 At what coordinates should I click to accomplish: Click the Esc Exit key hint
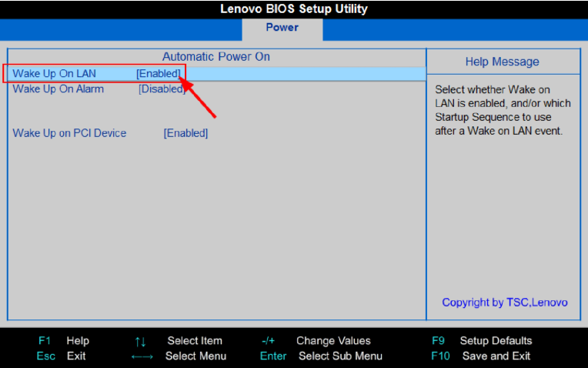tap(61, 356)
